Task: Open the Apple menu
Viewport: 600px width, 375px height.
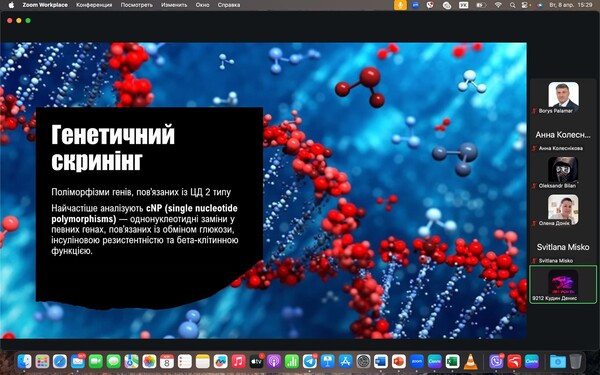Action: (x=11, y=5)
